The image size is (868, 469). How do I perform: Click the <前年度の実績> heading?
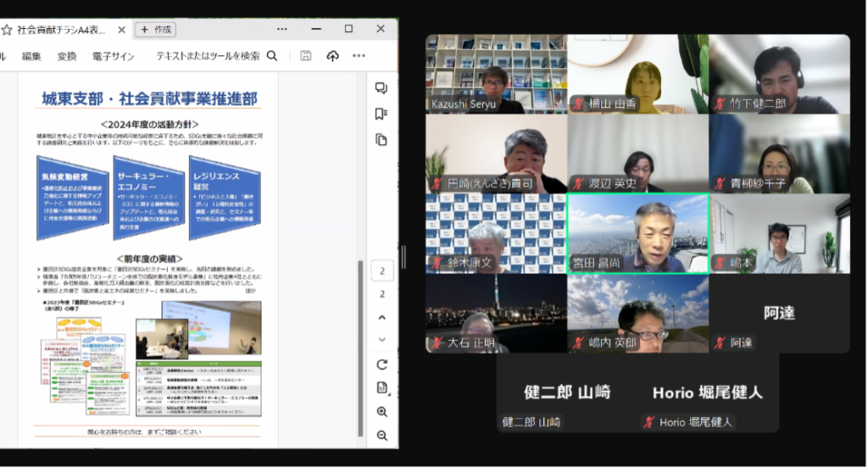click(149, 259)
